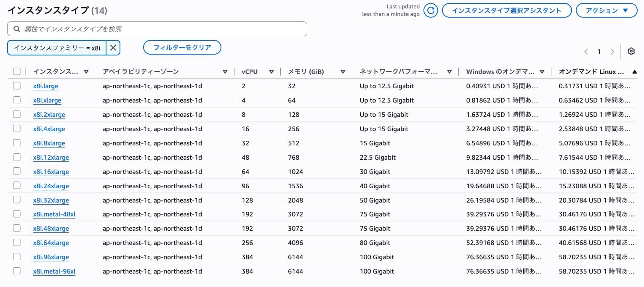The image size is (644, 287).
Task: Click memory value 1024 for x8i.16xlarge
Action: point(295,172)
